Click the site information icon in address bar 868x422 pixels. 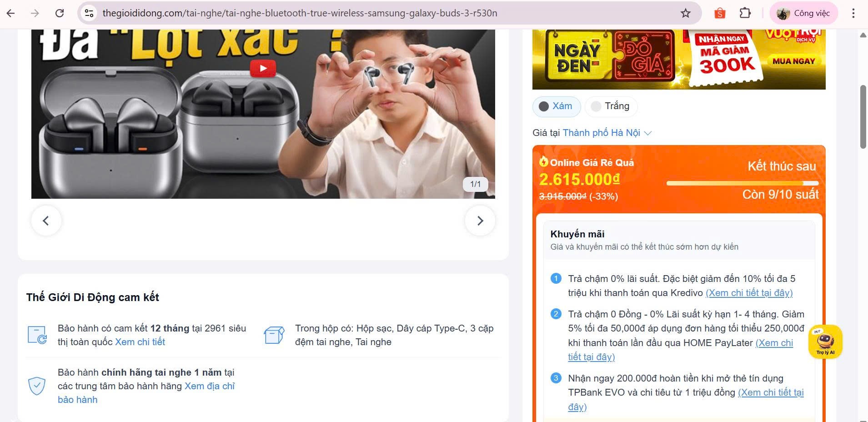(89, 13)
